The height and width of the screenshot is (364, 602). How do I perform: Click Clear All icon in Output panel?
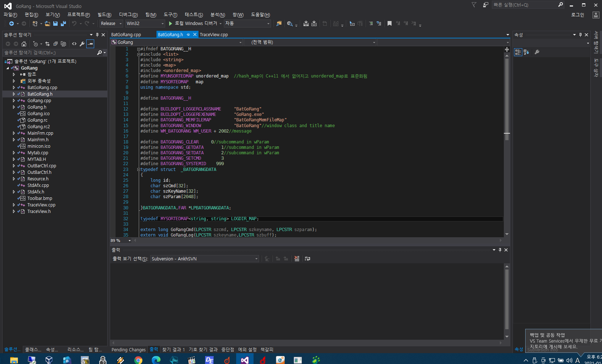tap(297, 259)
